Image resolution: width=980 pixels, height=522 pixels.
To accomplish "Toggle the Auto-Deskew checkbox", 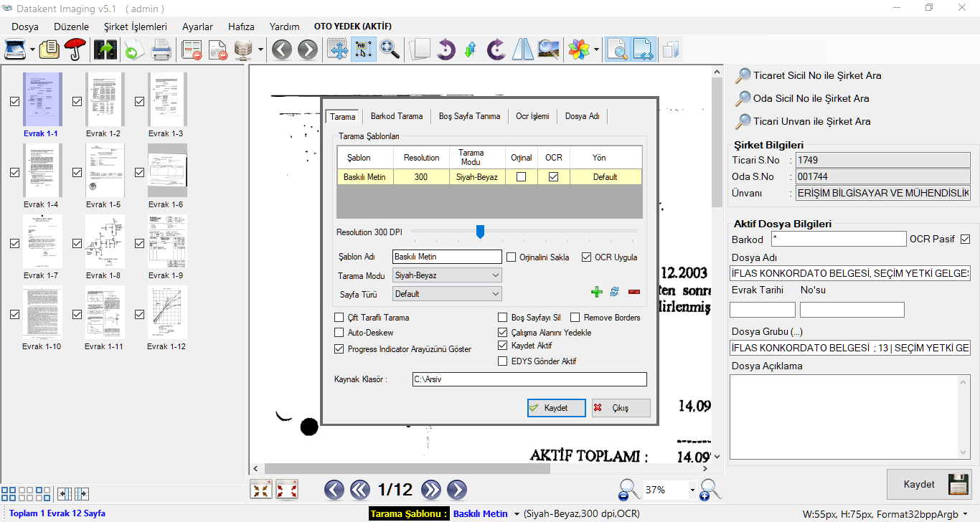I will [339, 333].
